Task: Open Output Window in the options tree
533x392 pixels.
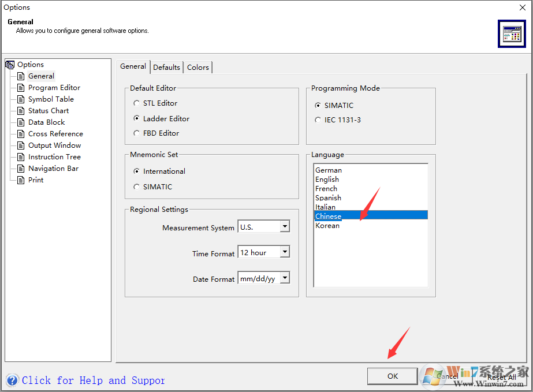Action: tap(54, 145)
